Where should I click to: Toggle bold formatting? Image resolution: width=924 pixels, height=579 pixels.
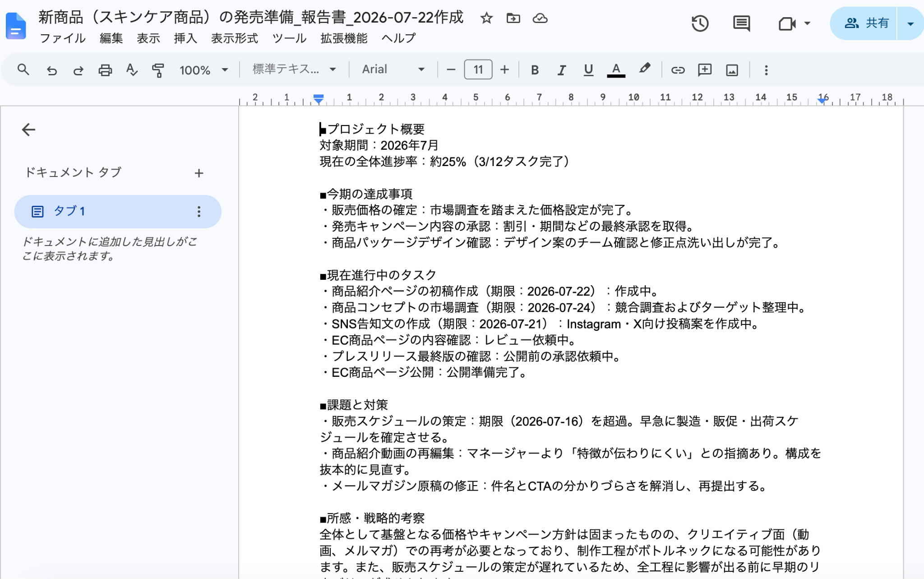(x=535, y=70)
